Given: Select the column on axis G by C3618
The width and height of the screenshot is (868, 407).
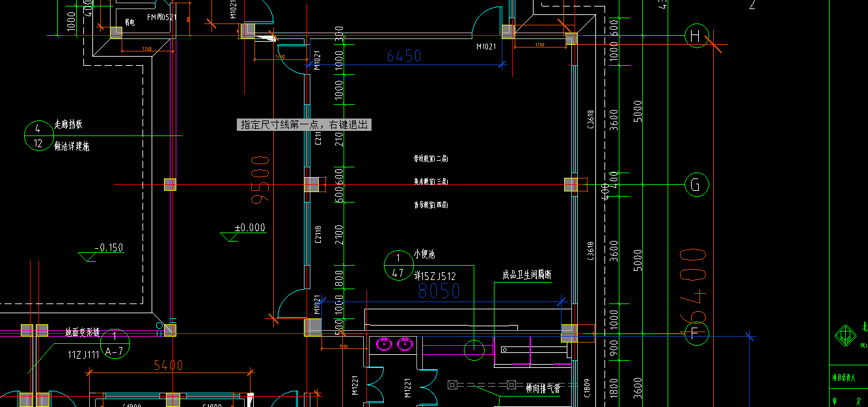Looking at the screenshot, I should [x=571, y=184].
